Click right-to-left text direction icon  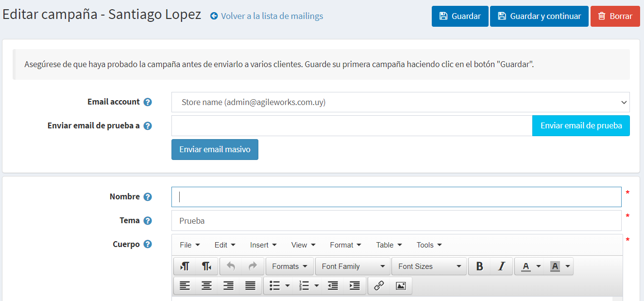click(x=207, y=266)
